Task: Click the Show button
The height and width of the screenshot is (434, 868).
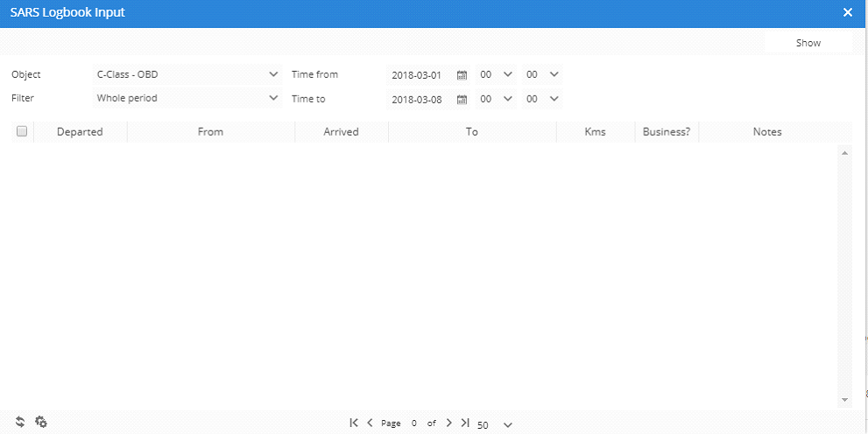Action: 808,43
